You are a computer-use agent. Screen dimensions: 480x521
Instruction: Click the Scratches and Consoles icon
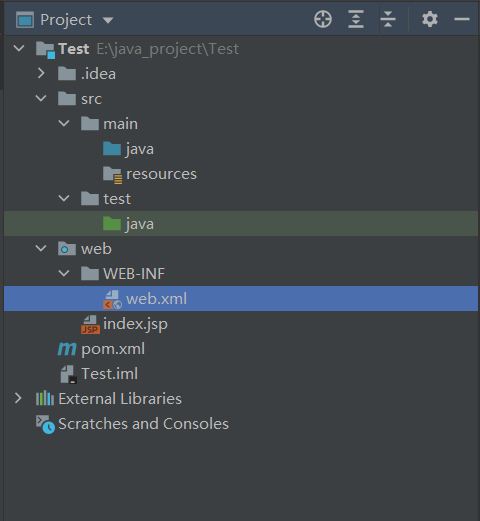coord(45,424)
